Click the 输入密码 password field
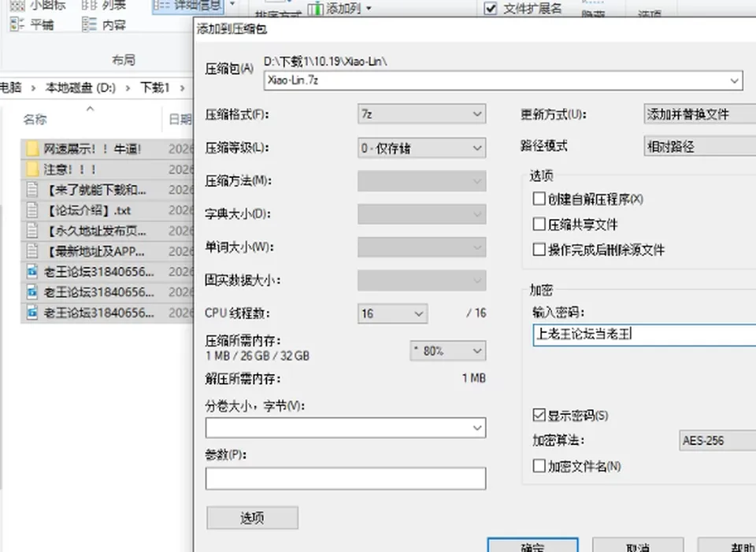The image size is (756, 552). pos(645,335)
